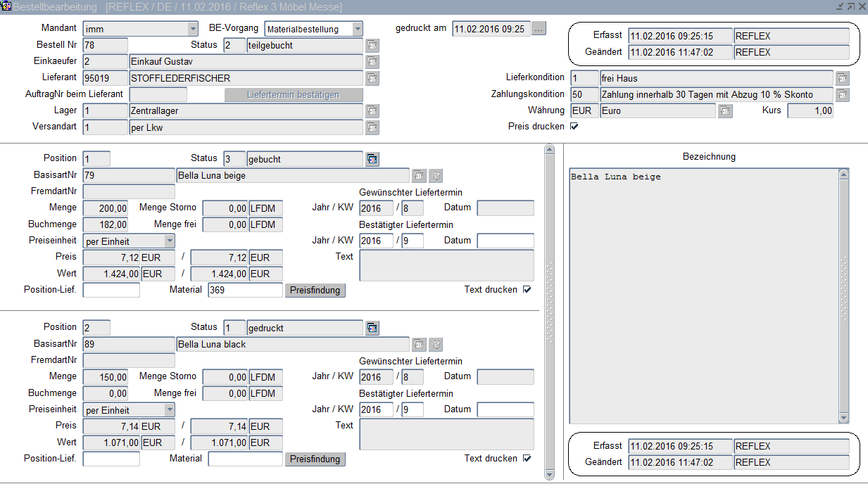This screenshot has height=503, width=868.
Task: Click the Liefertermin bestätigen button
Action: [294, 95]
